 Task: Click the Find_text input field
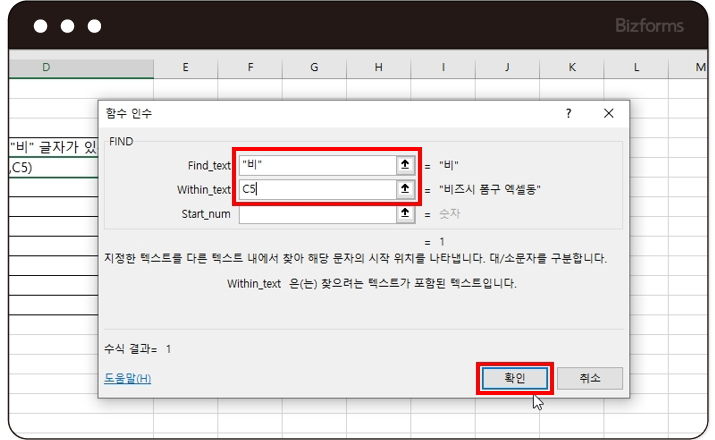[x=316, y=165]
